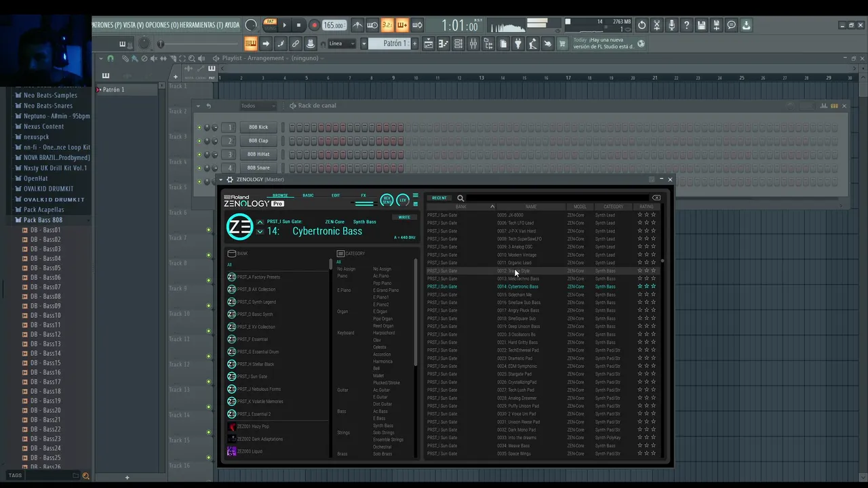Click the undo history circular arrow icon
The height and width of the screenshot is (488, 868).
642,25
